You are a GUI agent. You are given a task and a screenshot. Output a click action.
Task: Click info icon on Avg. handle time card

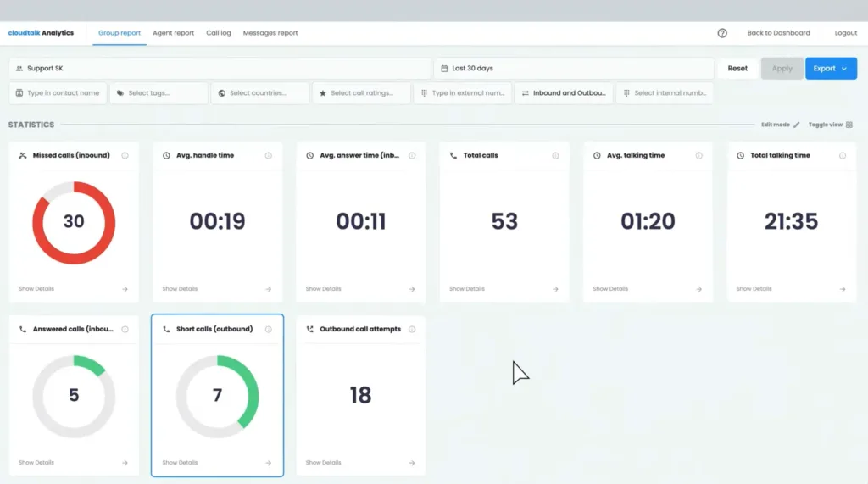[x=269, y=156]
